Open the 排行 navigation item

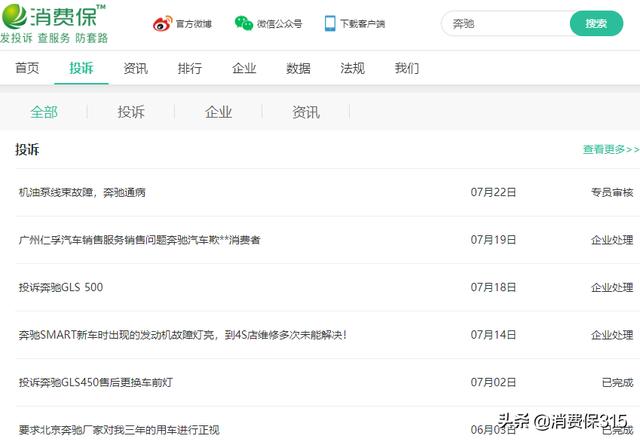[x=190, y=68]
